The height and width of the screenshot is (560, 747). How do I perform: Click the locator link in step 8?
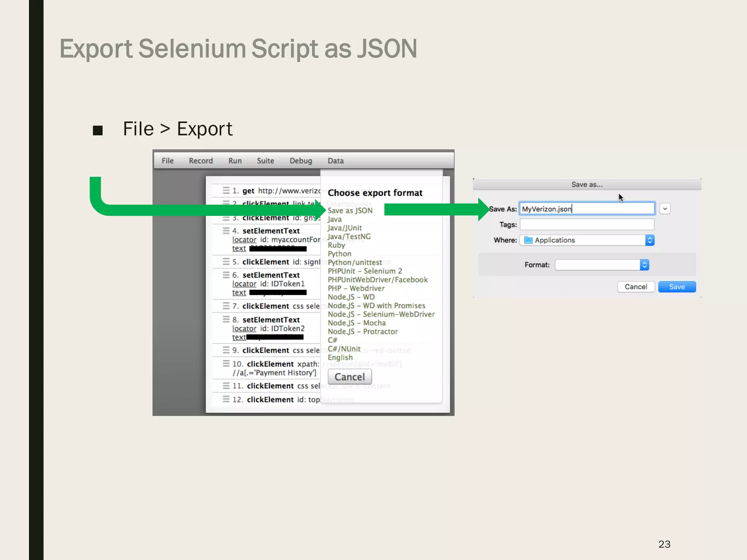pyautogui.click(x=244, y=328)
